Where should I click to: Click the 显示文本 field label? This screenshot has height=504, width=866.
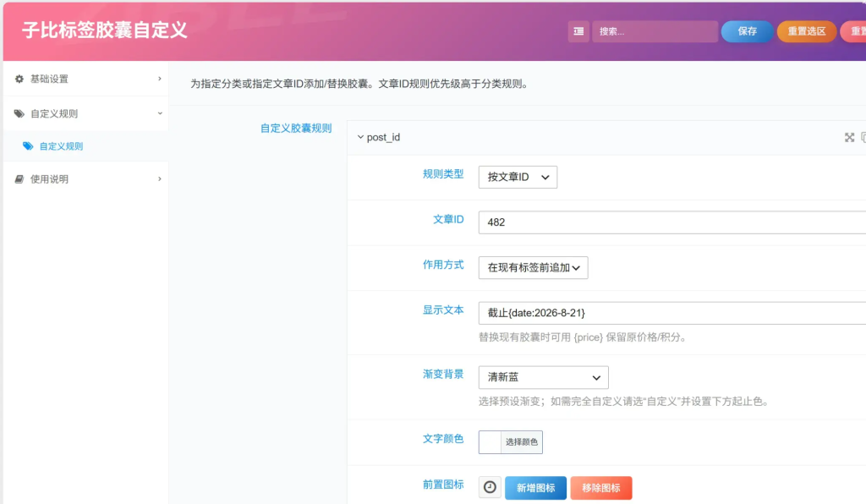pyautogui.click(x=443, y=310)
